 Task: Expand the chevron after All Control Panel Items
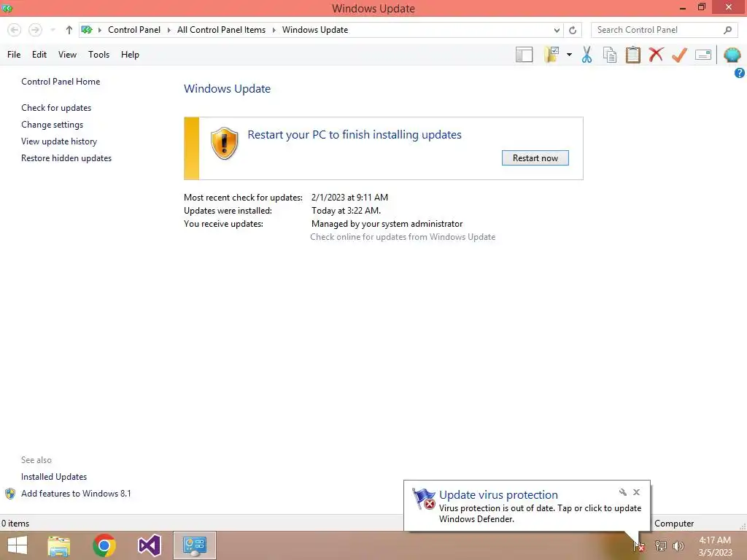(274, 30)
